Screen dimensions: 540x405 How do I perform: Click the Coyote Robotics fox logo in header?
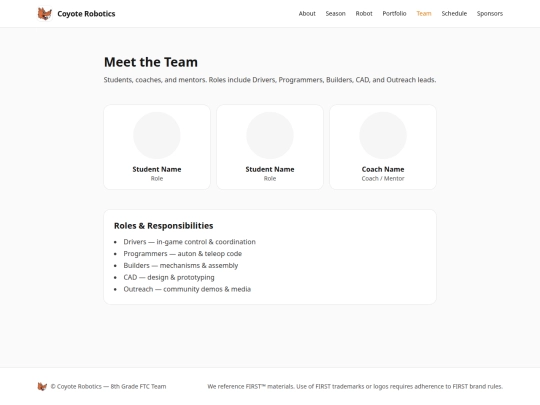pos(44,14)
